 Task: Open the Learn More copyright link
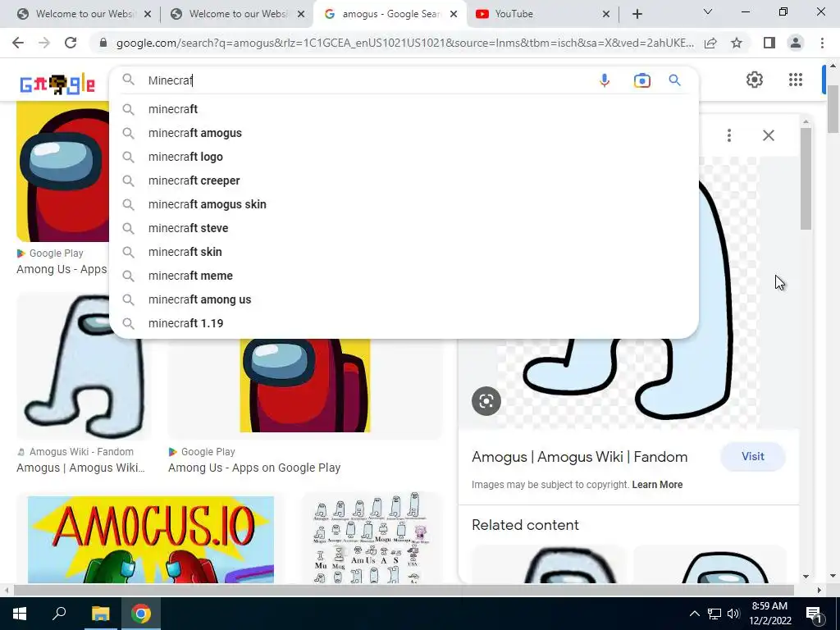(x=657, y=485)
